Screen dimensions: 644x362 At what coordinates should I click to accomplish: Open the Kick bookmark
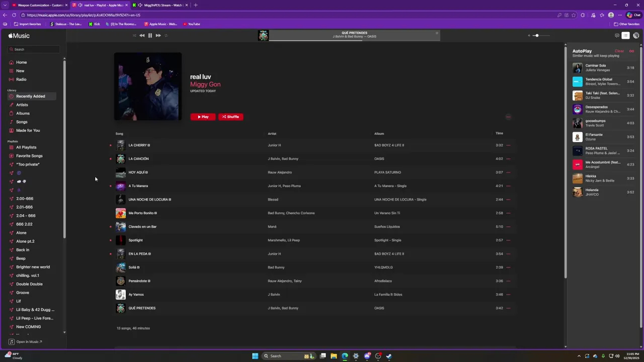(95, 24)
